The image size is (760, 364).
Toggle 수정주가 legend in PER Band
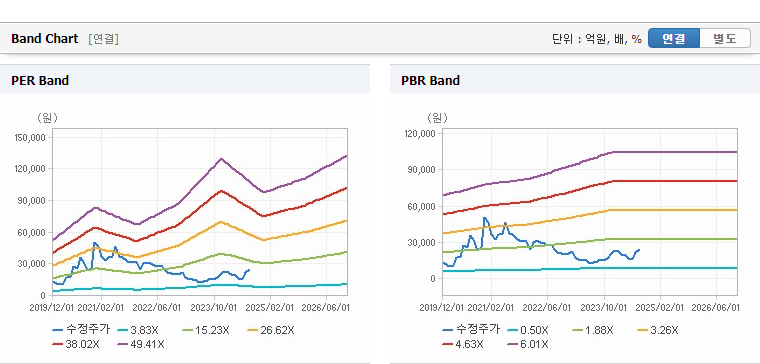tap(81, 331)
